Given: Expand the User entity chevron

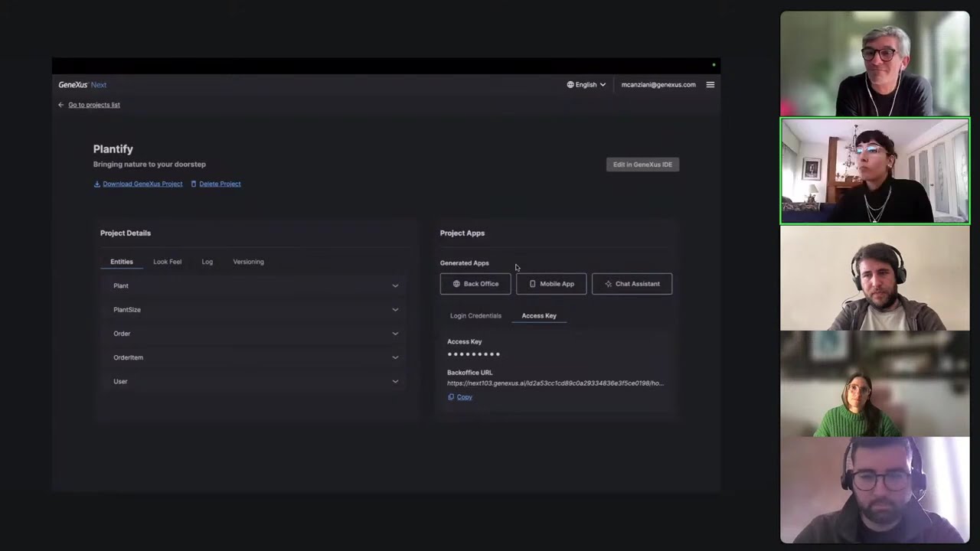Looking at the screenshot, I should tap(395, 381).
